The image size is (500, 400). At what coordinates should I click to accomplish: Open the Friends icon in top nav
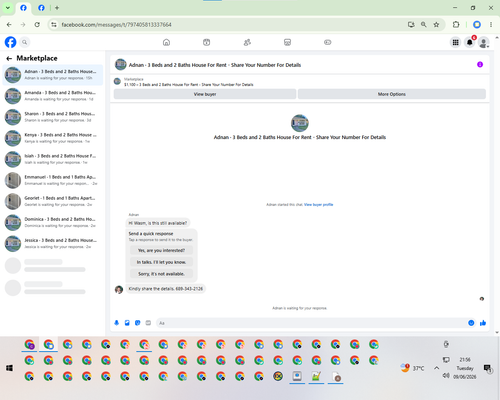tap(247, 42)
